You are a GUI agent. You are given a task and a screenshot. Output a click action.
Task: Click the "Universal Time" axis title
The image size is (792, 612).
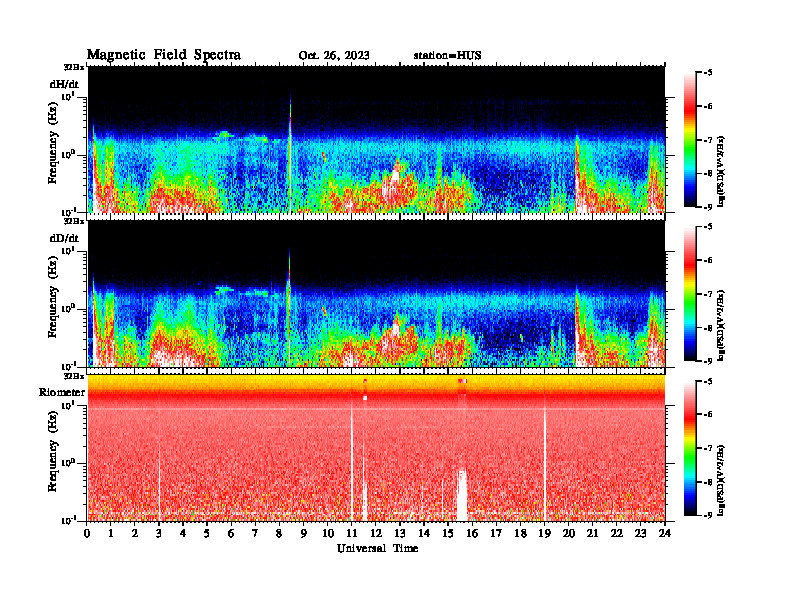click(x=377, y=548)
